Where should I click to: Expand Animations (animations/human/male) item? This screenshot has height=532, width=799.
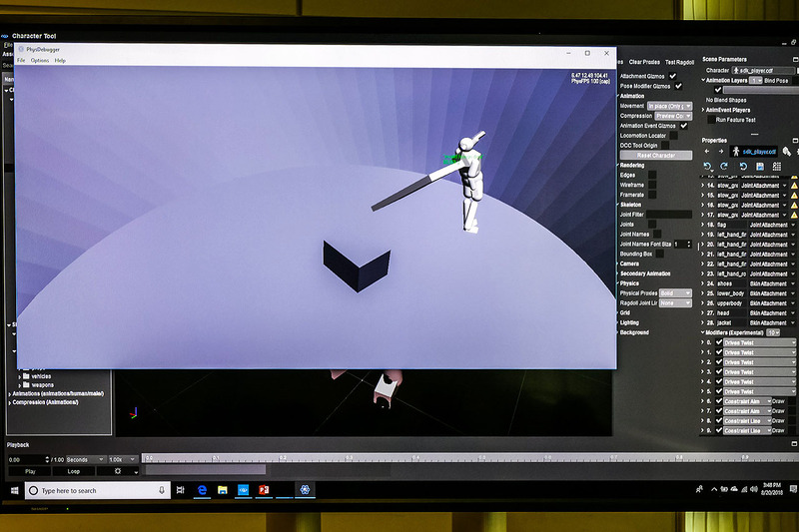(10, 394)
